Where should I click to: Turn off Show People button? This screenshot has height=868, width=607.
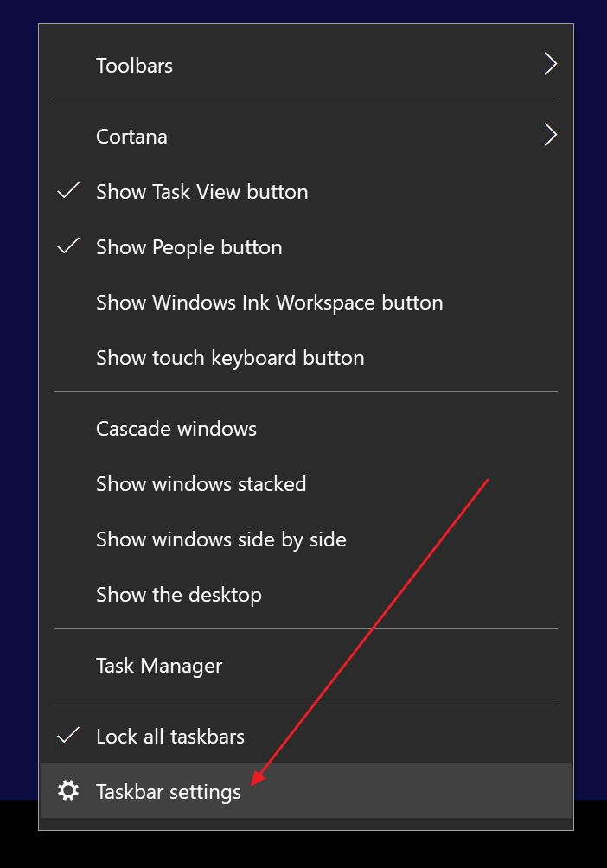click(x=189, y=247)
